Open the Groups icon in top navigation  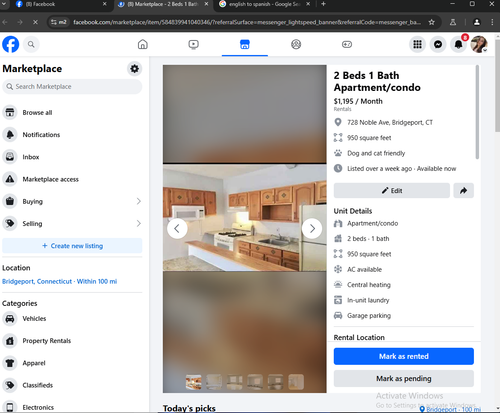click(296, 44)
